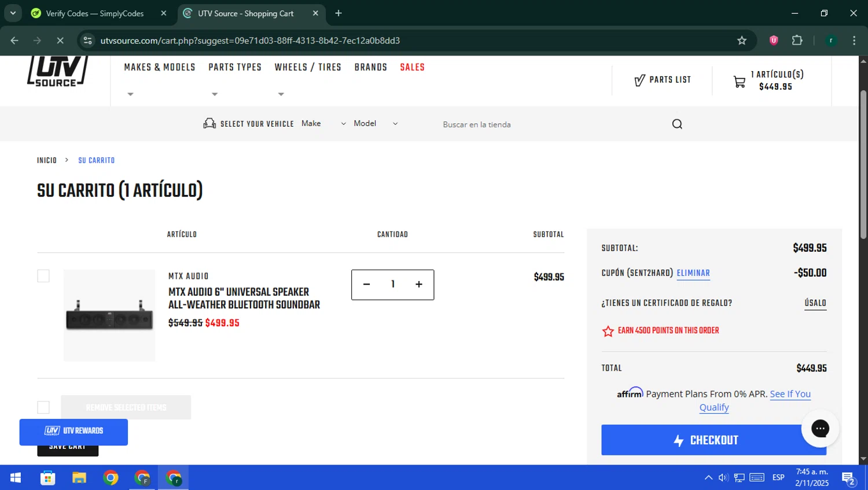Open the Windows Start menu
The height and width of the screenshot is (490, 868).
click(16, 478)
